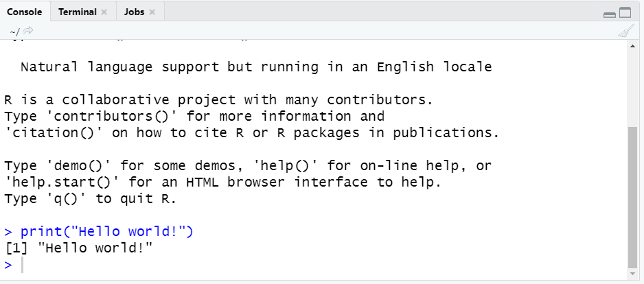Open the Terminal tab
644x284 pixels.
[77, 12]
